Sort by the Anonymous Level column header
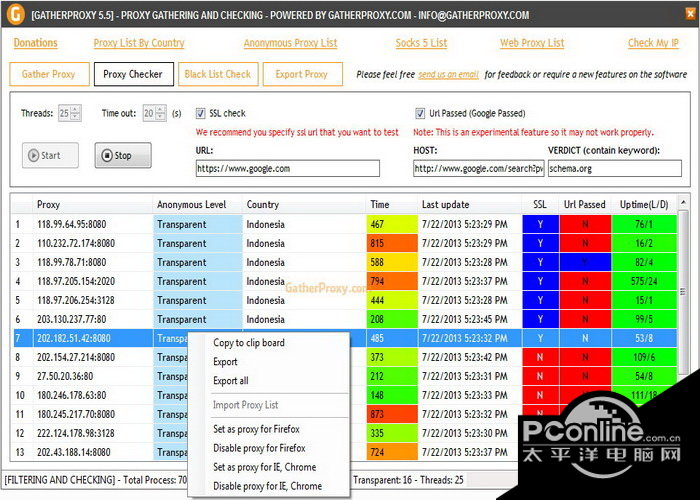700x500 pixels. [197, 204]
